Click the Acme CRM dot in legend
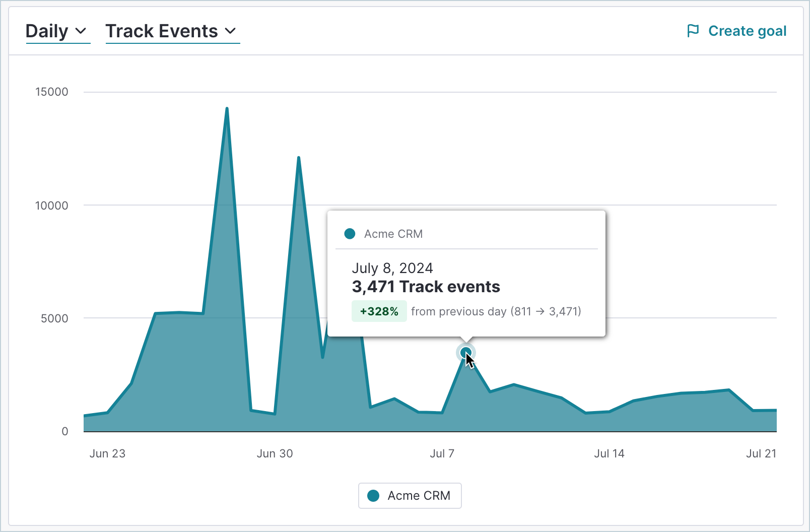The image size is (810, 532). pyautogui.click(x=373, y=496)
